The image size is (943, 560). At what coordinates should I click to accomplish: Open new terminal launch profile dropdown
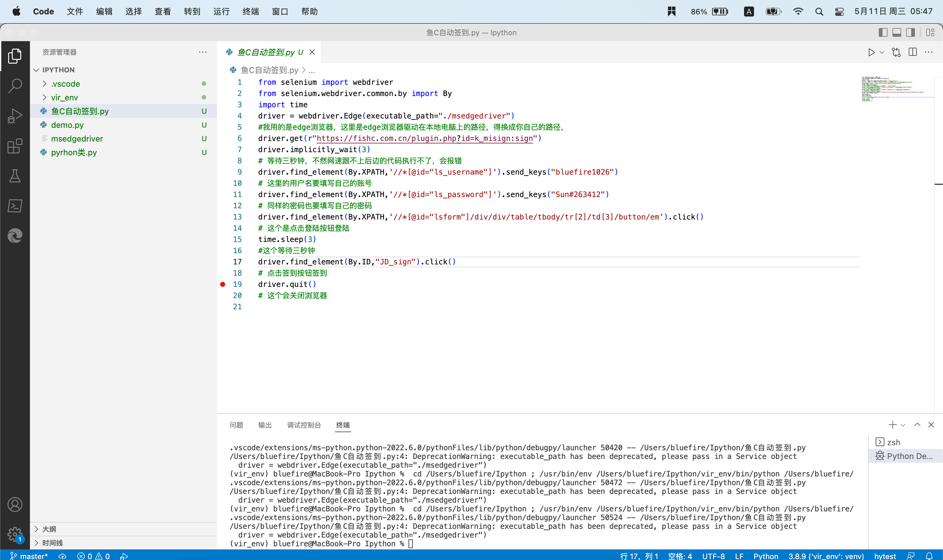(903, 425)
